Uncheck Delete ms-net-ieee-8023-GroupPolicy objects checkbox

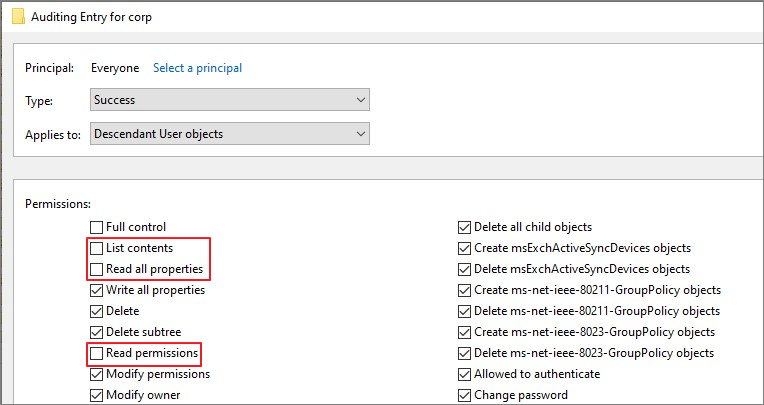tap(464, 353)
